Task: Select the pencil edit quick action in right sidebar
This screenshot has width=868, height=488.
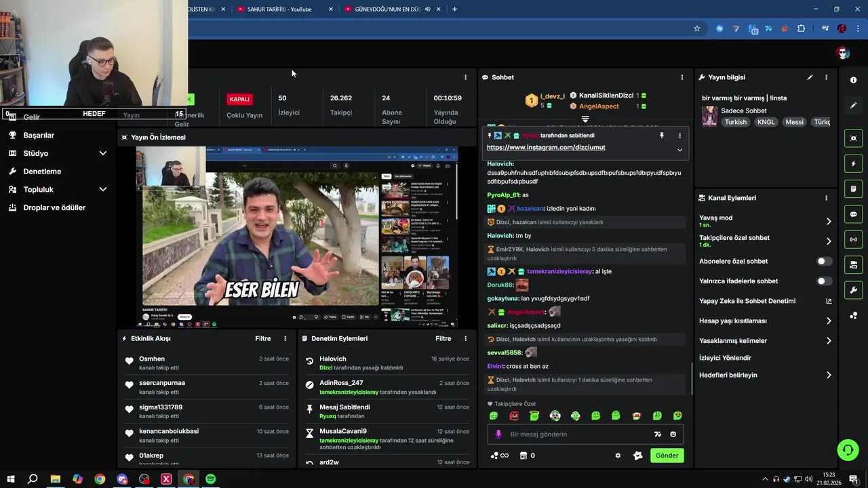Action: point(853,105)
